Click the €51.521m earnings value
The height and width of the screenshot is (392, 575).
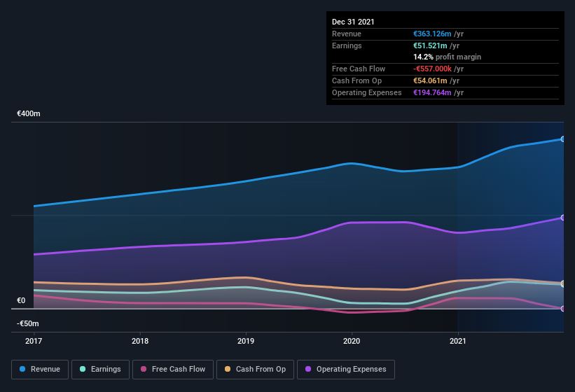[x=430, y=45]
